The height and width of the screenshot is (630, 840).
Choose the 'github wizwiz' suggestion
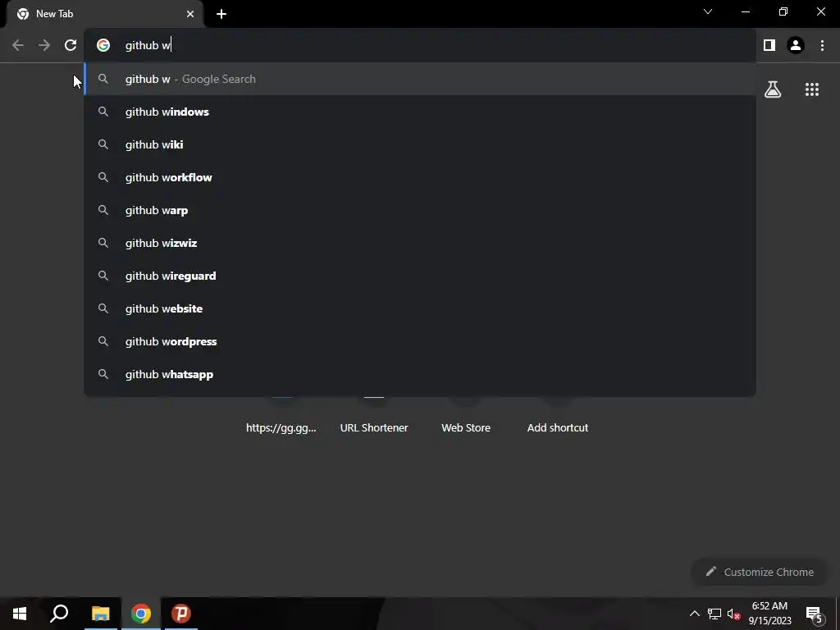[420, 243]
